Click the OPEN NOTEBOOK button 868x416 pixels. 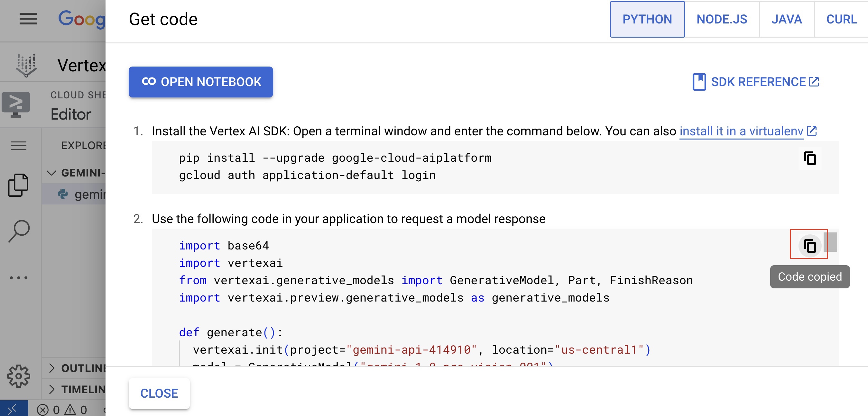[200, 82]
